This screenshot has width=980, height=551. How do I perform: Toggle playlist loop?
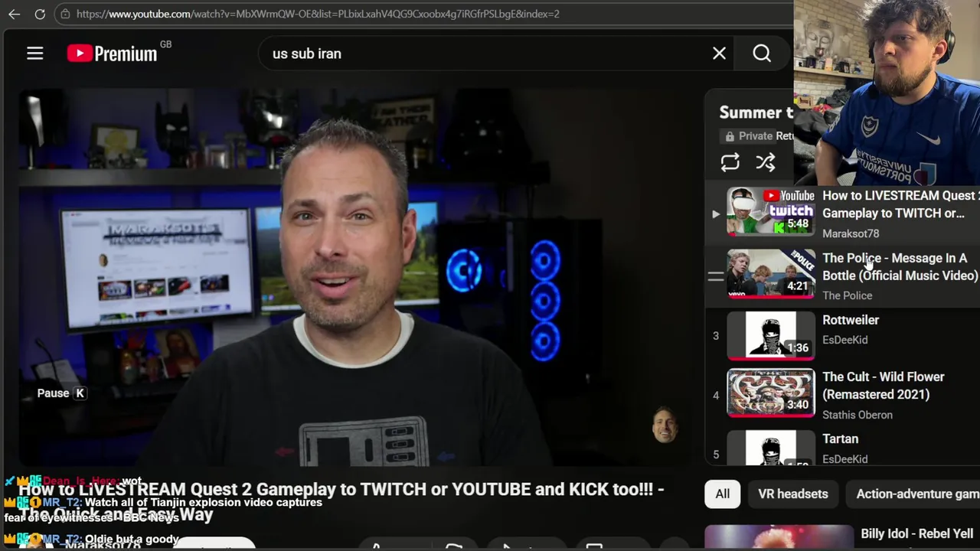pos(730,162)
